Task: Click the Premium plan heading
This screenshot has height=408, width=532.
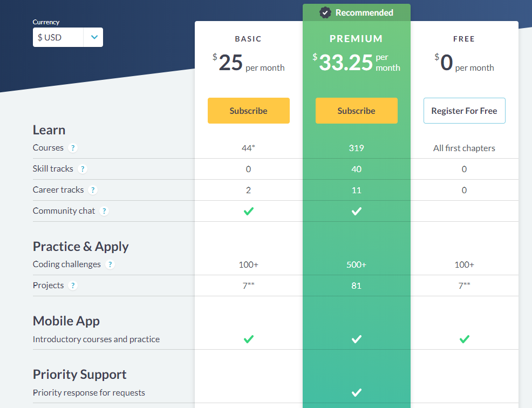Action: (x=356, y=39)
